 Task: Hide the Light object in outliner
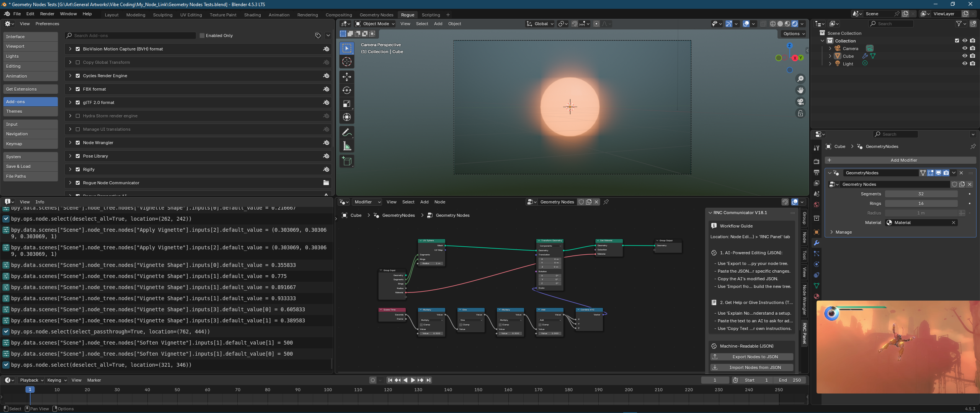click(965, 64)
